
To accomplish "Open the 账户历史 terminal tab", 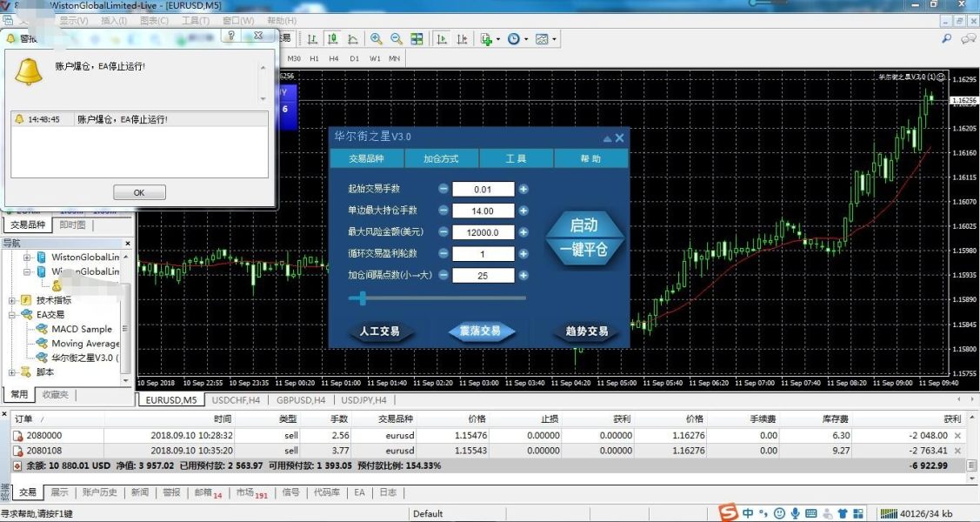I will tap(100, 492).
